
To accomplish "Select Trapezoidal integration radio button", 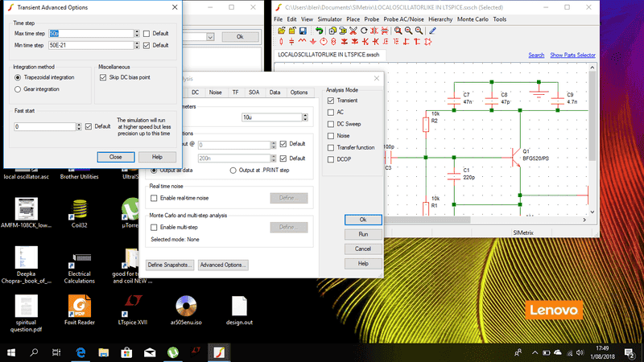I will (18, 77).
